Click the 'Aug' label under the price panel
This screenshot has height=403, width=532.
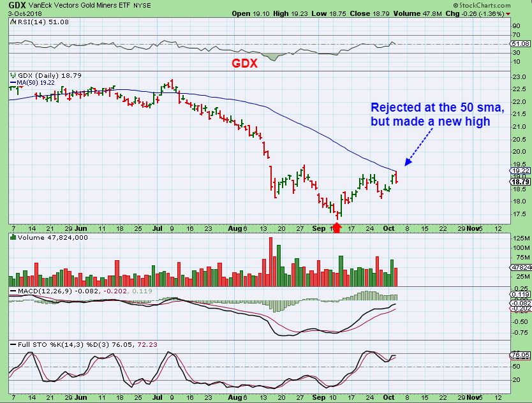235,228
